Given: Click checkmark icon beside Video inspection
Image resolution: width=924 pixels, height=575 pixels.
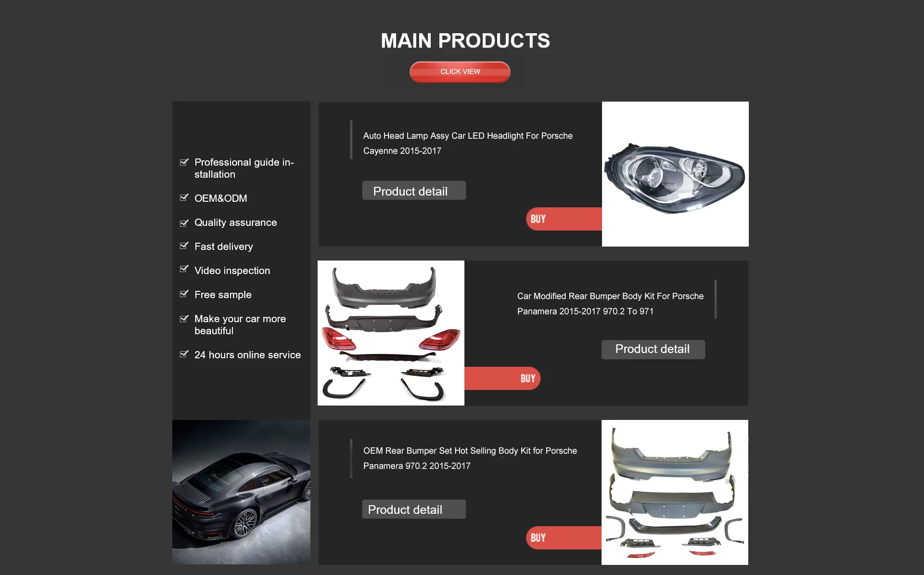Looking at the screenshot, I should point(184,269).
